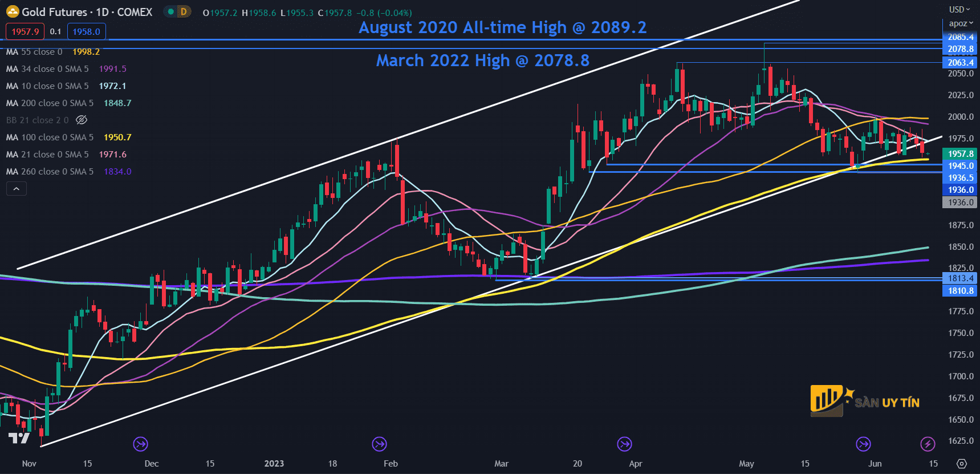Click the 2085.4 price label
Screen dimensions: 980x474
coord(959,37)
